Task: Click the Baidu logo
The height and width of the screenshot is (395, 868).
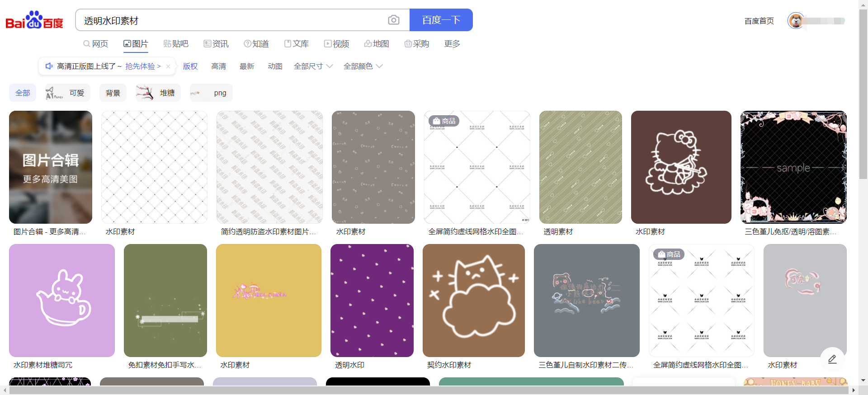Action: (34, 20)
